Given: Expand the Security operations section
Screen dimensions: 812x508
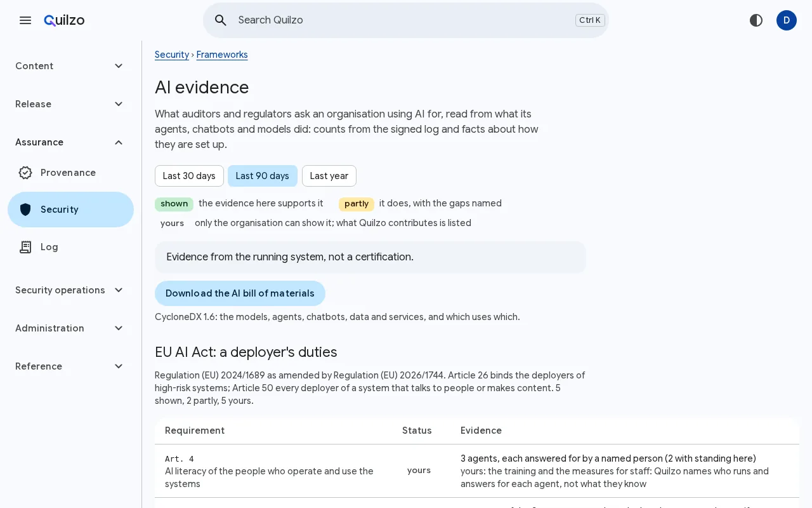Looking at the screenshot, I should (x=70, y=290).
